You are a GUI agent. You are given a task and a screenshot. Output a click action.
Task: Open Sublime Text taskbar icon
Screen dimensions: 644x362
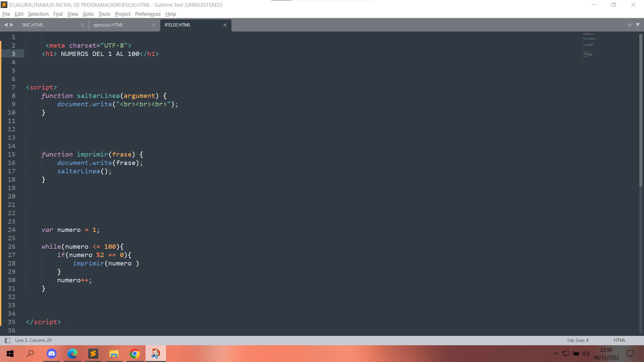93,354
